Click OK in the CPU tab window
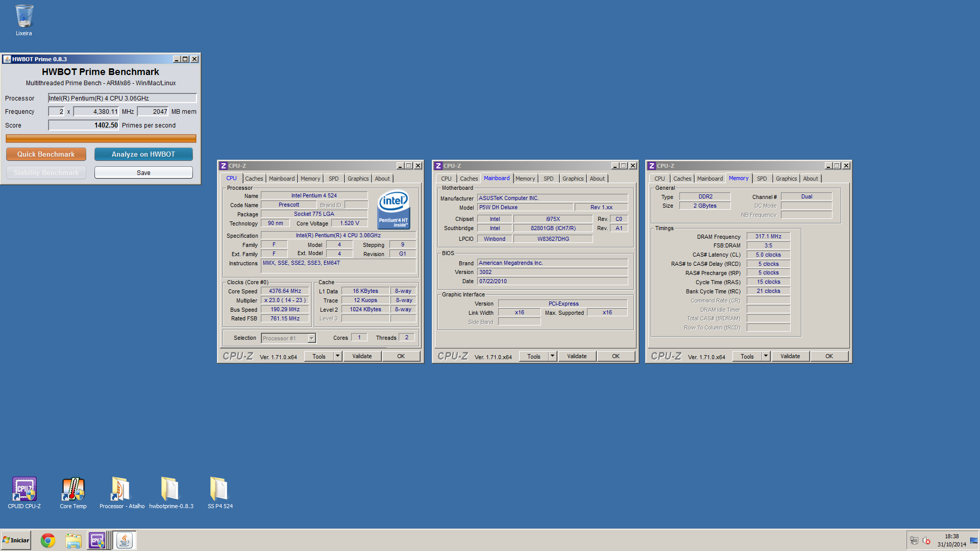The image size is (980, 551). [401, 356]
